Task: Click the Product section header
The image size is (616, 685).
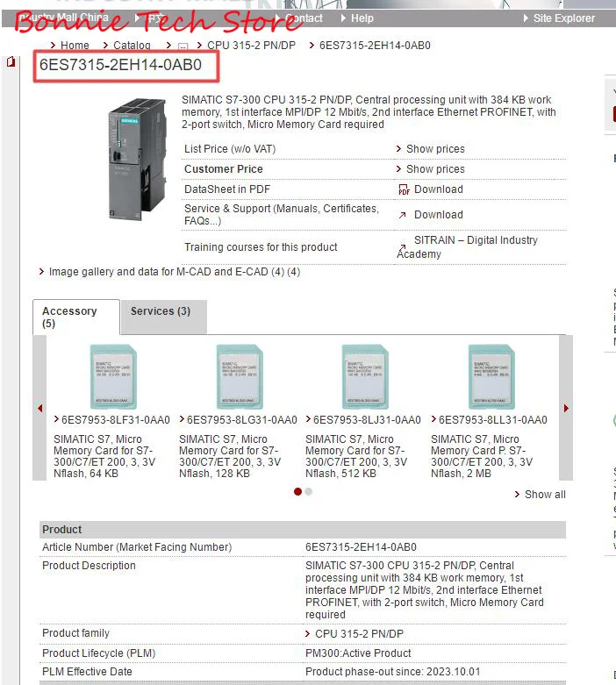Action: point(303,530)
